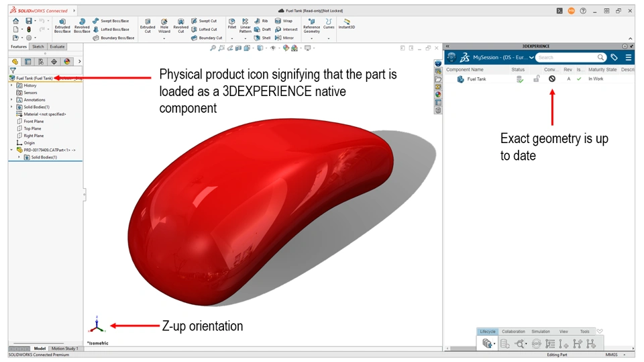Expand the Annotations tree node
Screen dimensions: 644x362
[11, 99]
